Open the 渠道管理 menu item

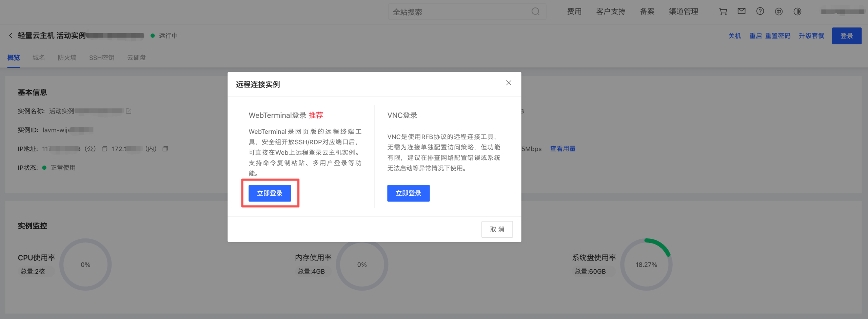click(684, 11)
